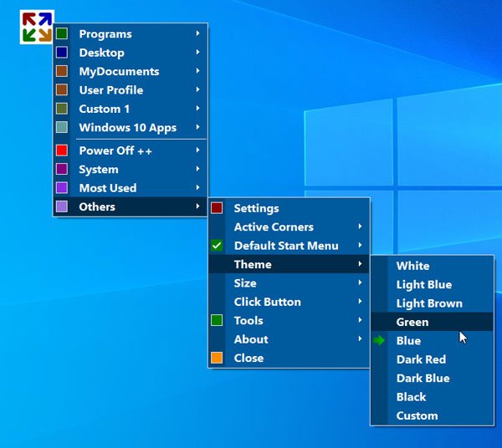Select the Light Blue theme
Screen dimensions: 502x448
coord(433,284)
